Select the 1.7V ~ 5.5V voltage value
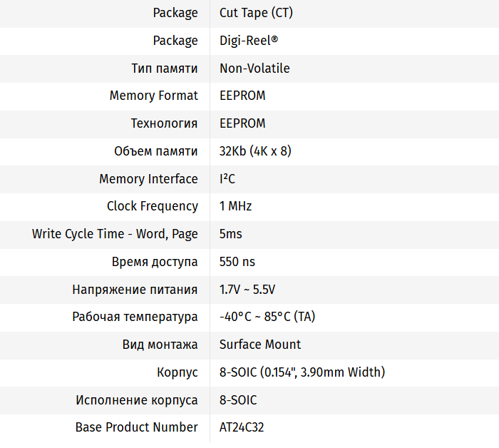Screen dimensions: 499x448 247,290
